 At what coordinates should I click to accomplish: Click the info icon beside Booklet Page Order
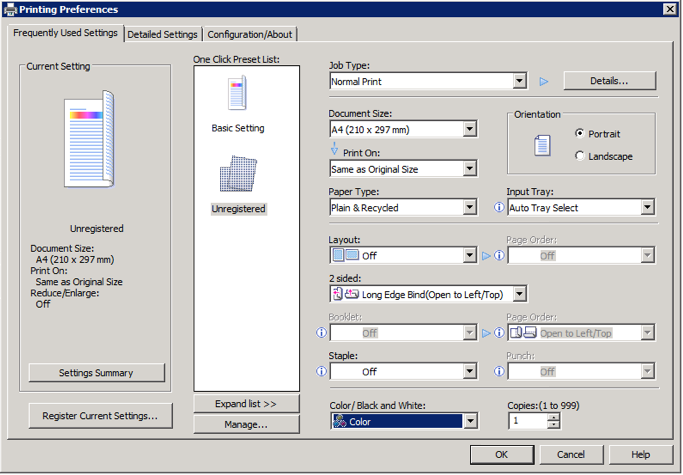[499, 333]
